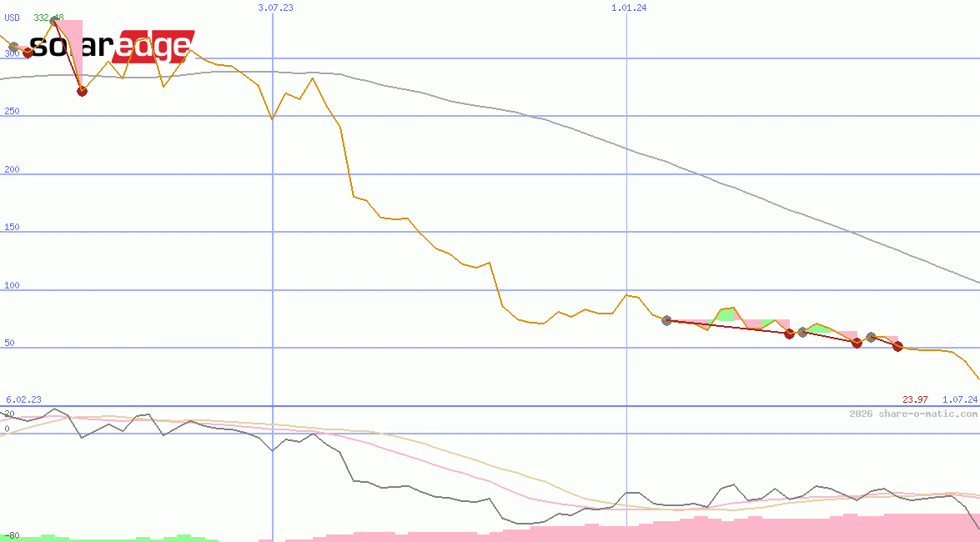Click the 150 price axis label
The height and width of the screenshot is (542, 980).
point(12,227)
